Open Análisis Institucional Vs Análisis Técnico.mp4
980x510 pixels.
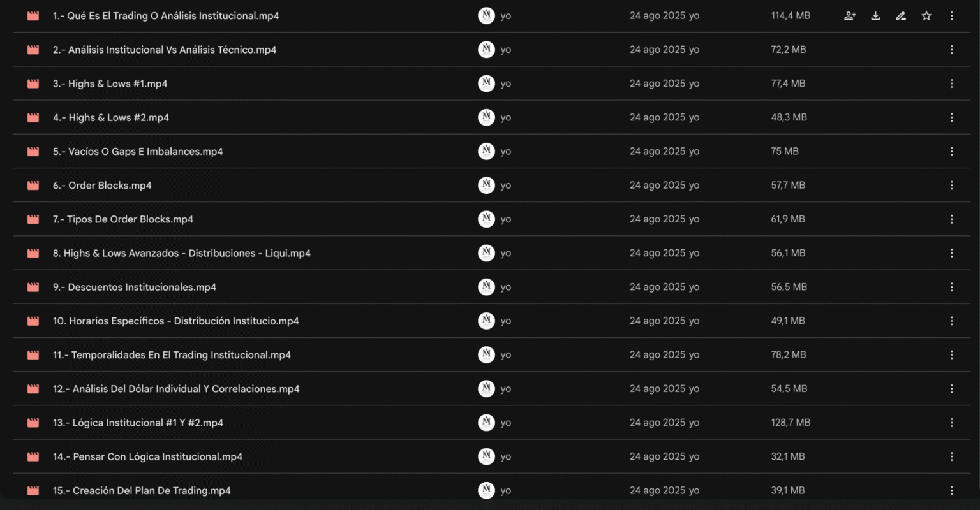pos(165,50)
